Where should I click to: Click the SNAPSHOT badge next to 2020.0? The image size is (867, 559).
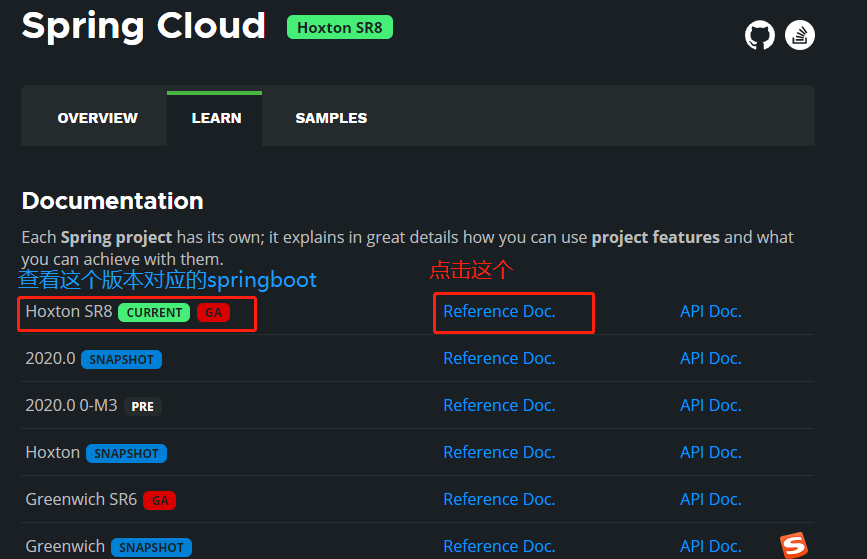pyautogui.click(x=122, y=359)
